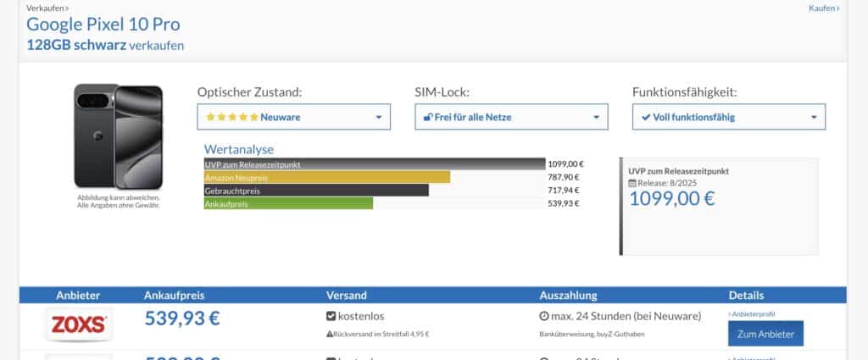
Task: Click the max. 24 Stunden (bei Neuware) text
Action: coord(626,316)
